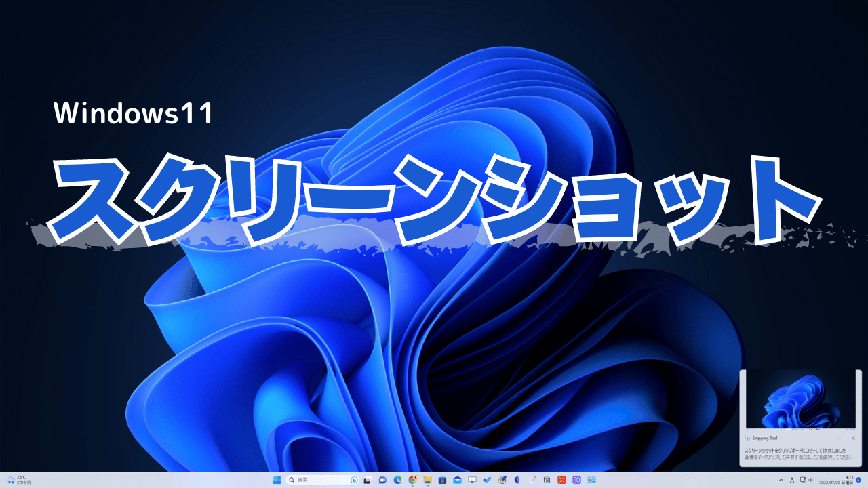Viewport: 868px width, 488px height.
Task: Click the taskbar search box
Action: coord(319,480)
